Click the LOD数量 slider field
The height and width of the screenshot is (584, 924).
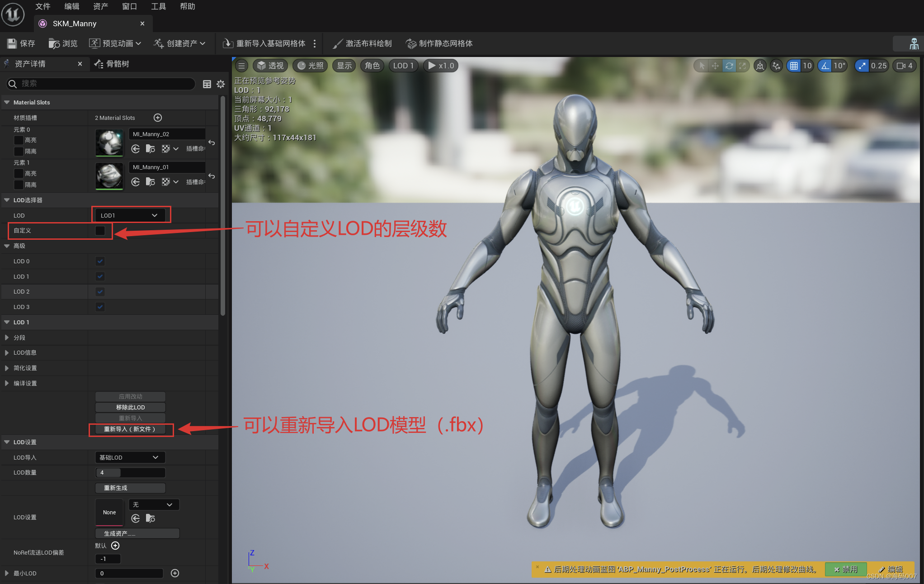[130, 472]
